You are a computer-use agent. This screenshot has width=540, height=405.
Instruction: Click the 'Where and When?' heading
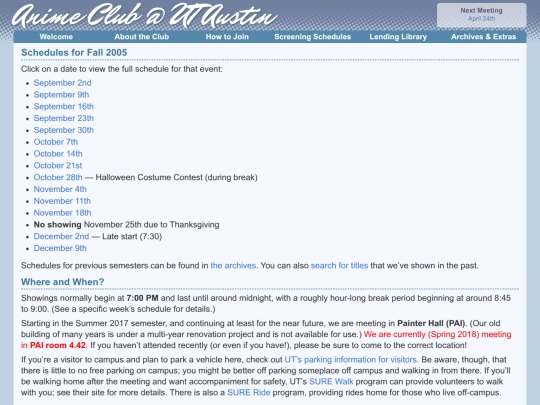tap(62, 282)
